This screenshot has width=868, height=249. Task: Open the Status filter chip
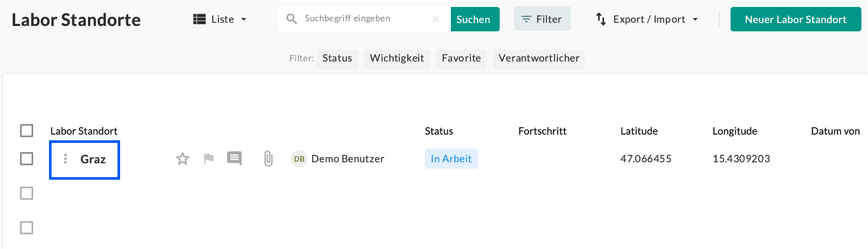pos(337,58)
